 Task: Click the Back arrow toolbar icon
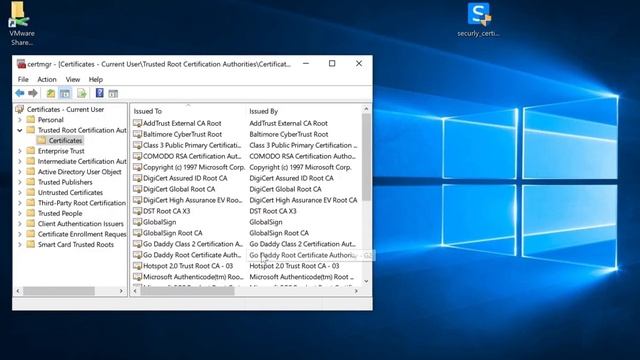pyautogui.click(x=20, y=93)
